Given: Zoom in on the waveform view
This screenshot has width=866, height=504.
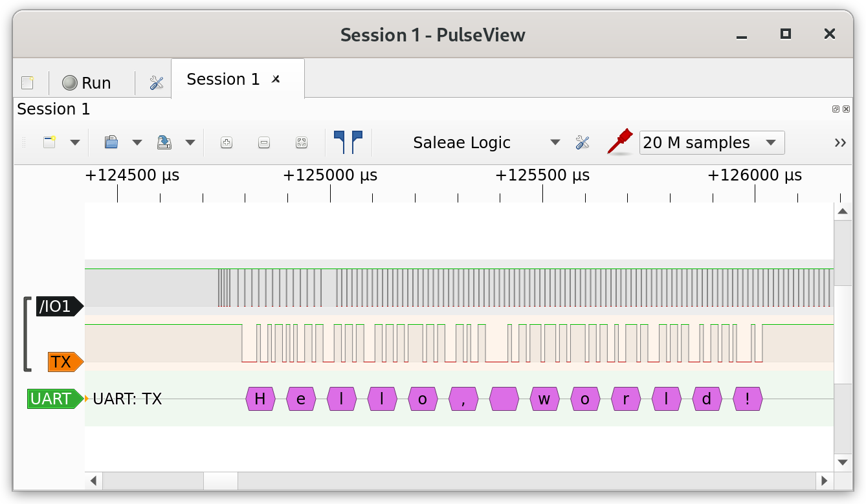Looking at the screenshot, I should [227, 143].
